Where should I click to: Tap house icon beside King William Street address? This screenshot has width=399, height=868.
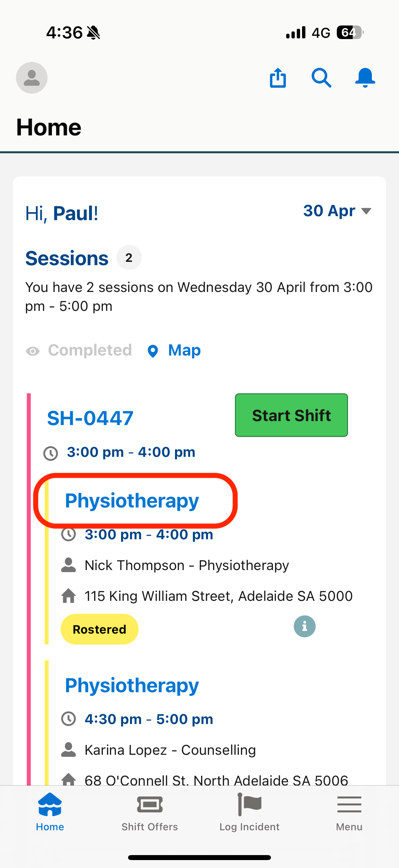coord(68,596)
